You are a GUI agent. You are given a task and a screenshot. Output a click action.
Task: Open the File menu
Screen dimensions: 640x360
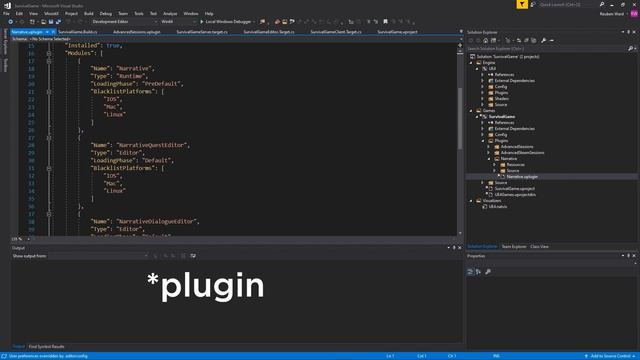[7, 13]
